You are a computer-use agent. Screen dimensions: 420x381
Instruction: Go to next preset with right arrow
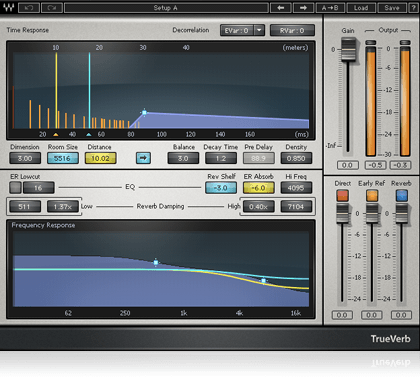point(303,7)
